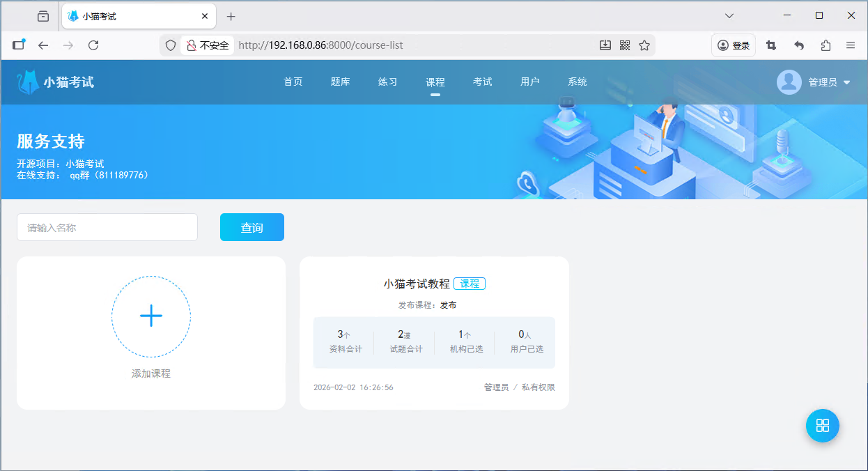Viewport: 868px width, 471px height.
Task: Click the 添加课程 label
Action: click(151, 373)
